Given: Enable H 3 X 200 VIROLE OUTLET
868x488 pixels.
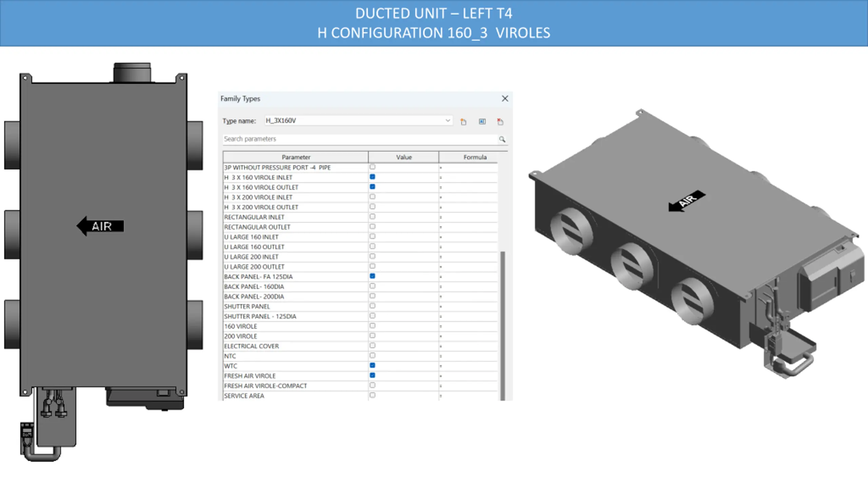Looking at the screenshot, I should coord(372,206).
